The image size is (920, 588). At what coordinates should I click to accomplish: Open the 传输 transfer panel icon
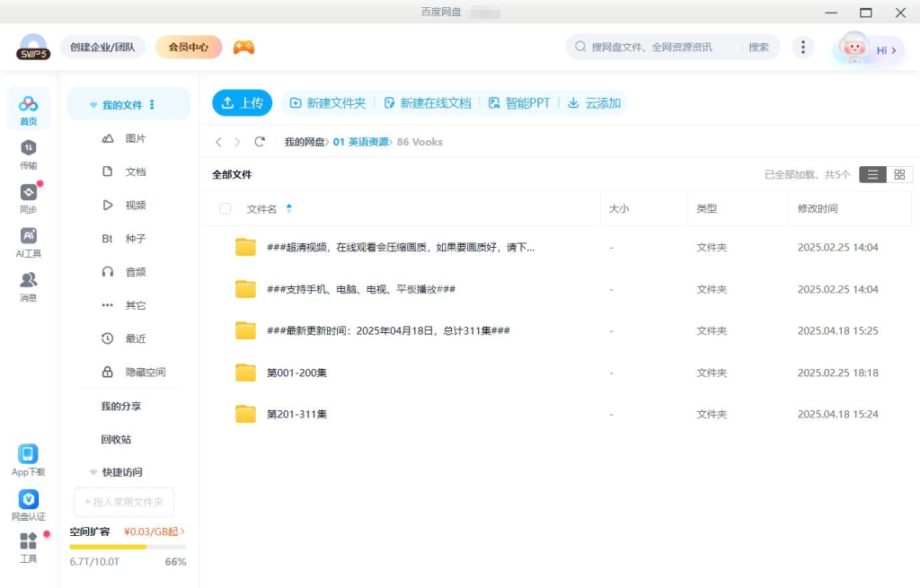point(29,148)
